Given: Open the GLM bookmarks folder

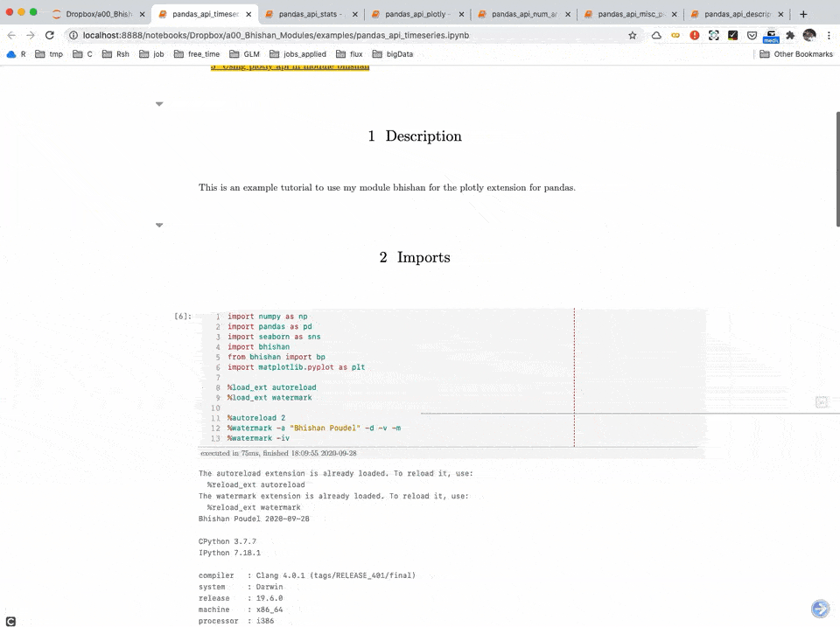Looking at the screenshot, I should tap(244, 54).
